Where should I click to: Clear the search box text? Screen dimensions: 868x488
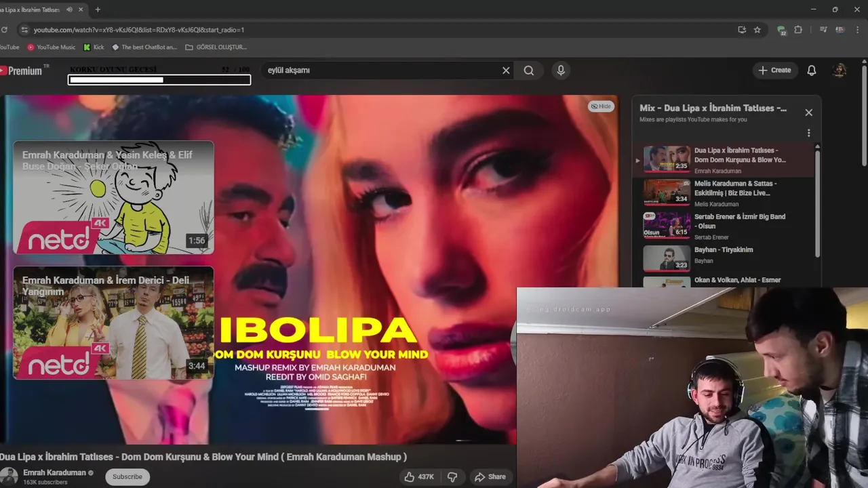click(x=506, y=70)
